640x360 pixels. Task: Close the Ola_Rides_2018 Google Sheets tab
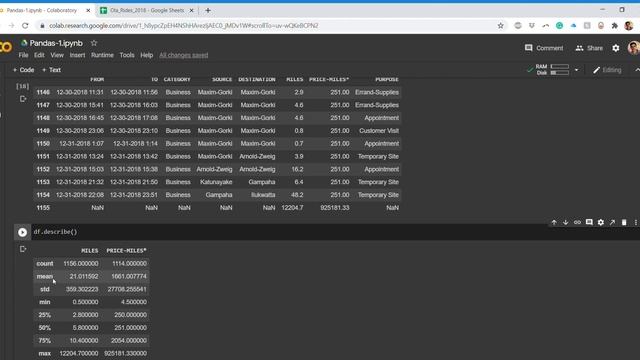[191, 11]
